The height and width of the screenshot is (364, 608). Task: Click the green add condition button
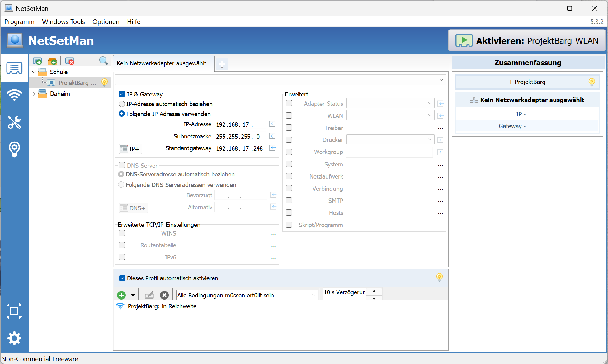pos(121,295)
